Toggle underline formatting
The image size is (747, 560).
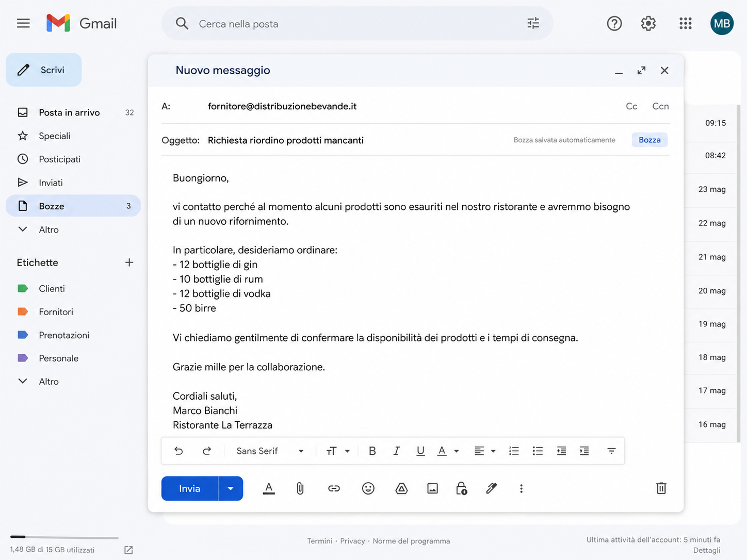[420, 451]
